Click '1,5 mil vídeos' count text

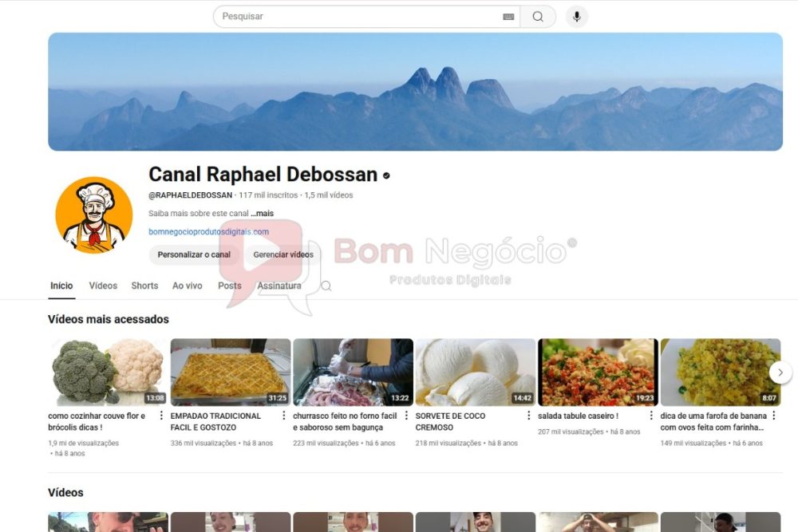[329, 195]
